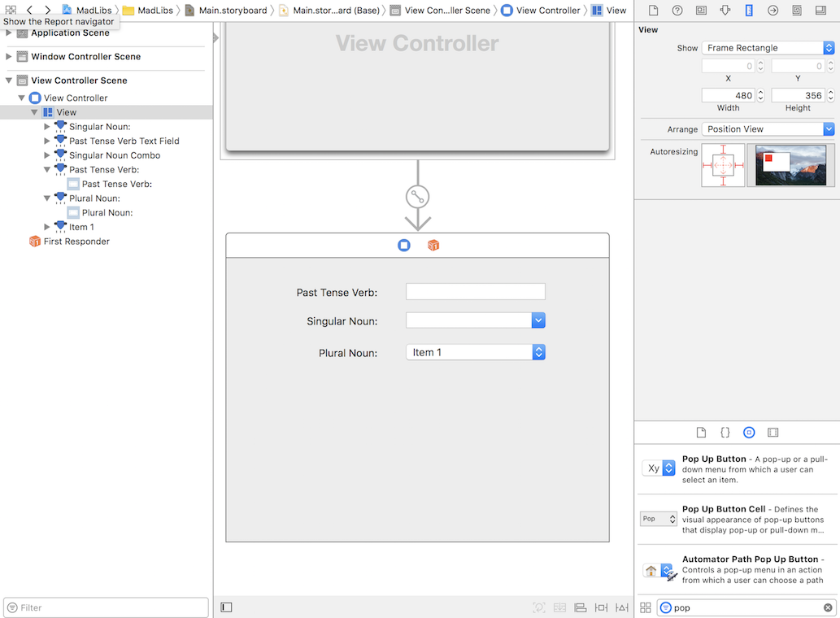Open the Code Snippet library

[725, 432]
